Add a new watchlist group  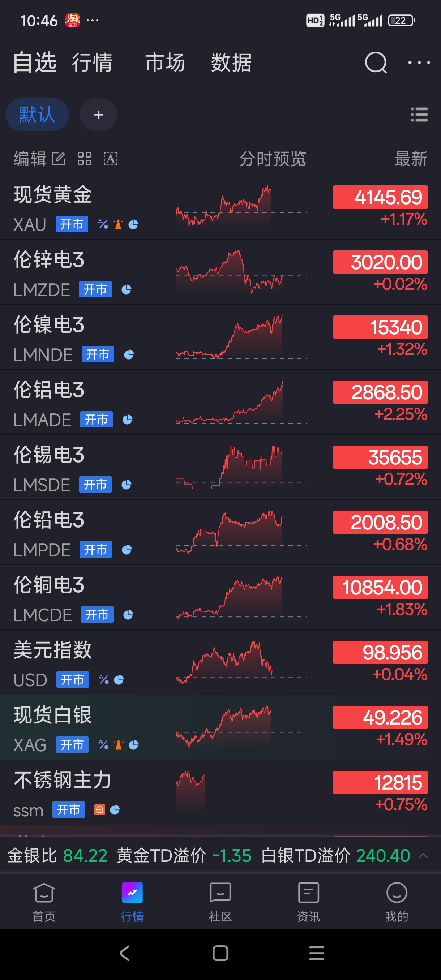[x=99, y=115]
